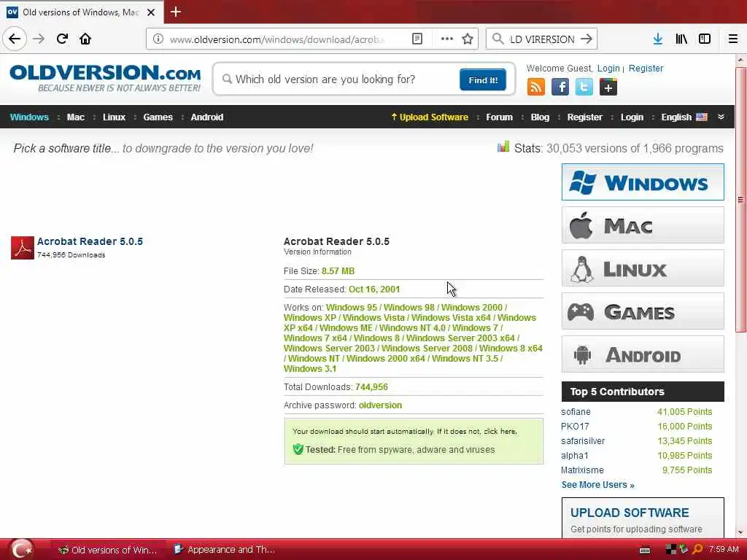Viewport: 747px width, 560px height.
Task: Click the browser URL address field
Action: (276, 39)
